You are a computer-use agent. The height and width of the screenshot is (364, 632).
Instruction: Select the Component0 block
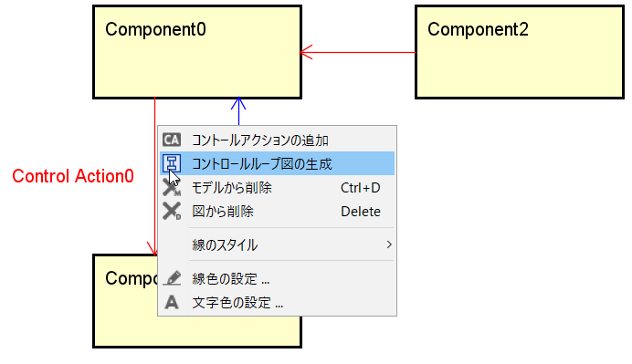tap(197, 52)
